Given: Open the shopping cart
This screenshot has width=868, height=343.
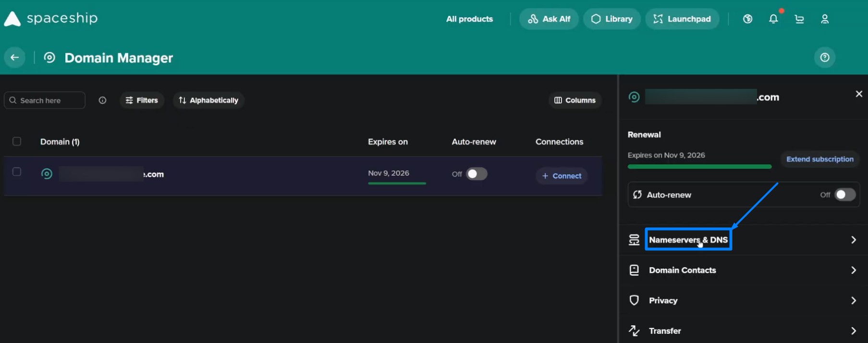Looking at the screenshot, I should pos(799,19).
